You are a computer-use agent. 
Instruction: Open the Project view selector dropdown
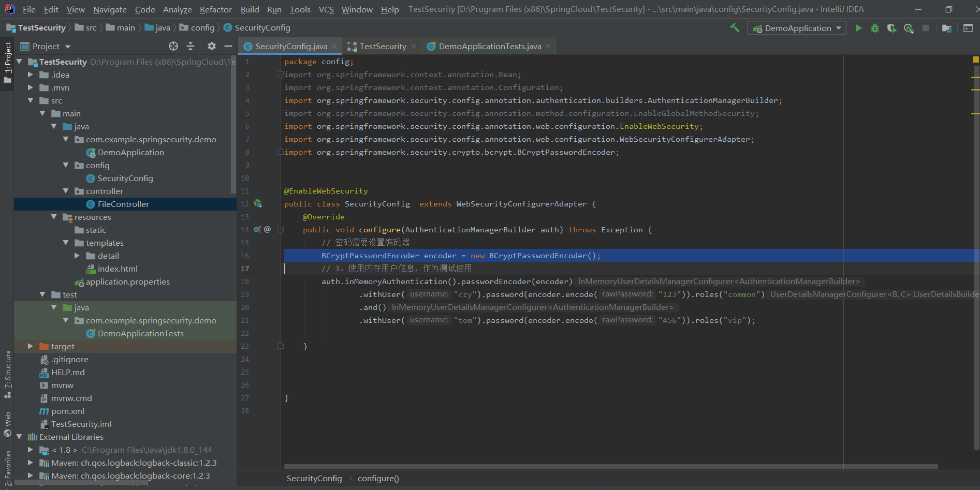46,46
